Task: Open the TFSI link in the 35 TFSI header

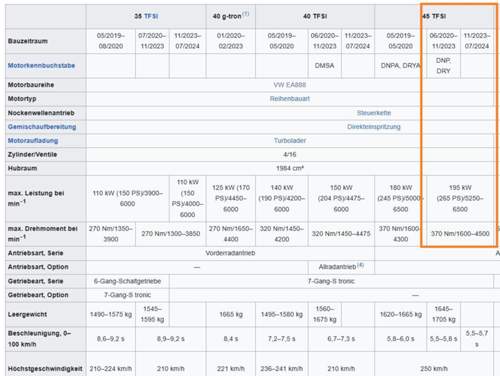Action: (x=151, y=16)
